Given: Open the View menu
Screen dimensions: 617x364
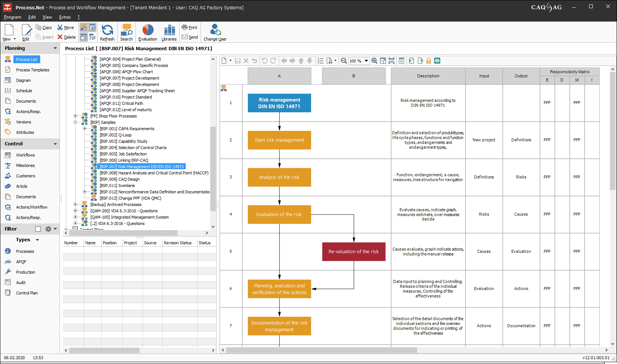Looking at the screenshot, I should 47,17.
